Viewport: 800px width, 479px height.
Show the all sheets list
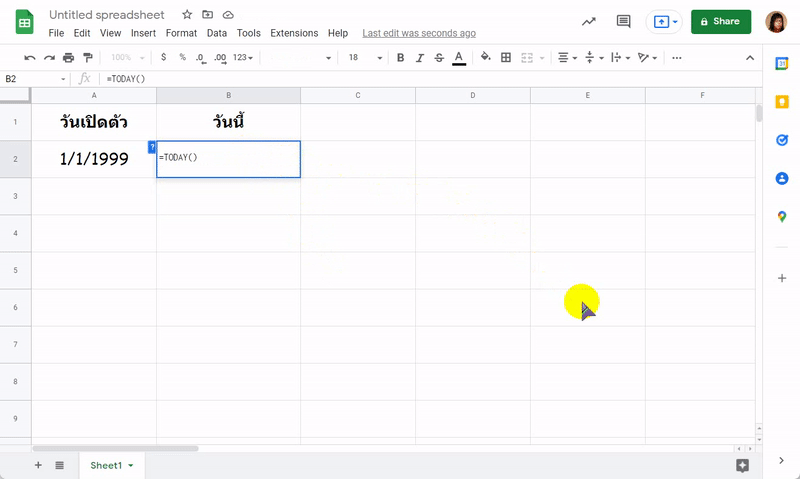(60, 465)
